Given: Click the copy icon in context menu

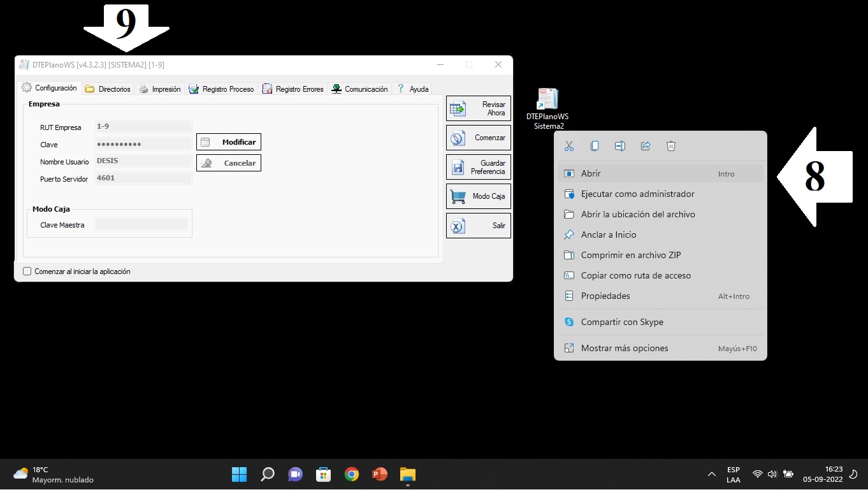Looking at the screenshot, I should 595,146.
